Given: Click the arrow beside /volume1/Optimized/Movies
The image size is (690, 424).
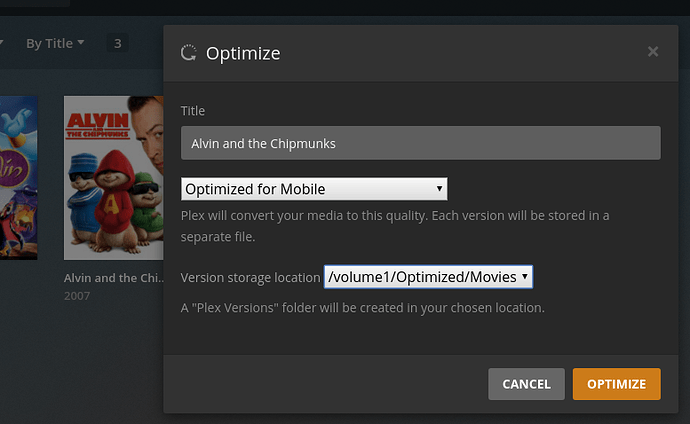Looking at the screenshot, I should coord(525,276).
